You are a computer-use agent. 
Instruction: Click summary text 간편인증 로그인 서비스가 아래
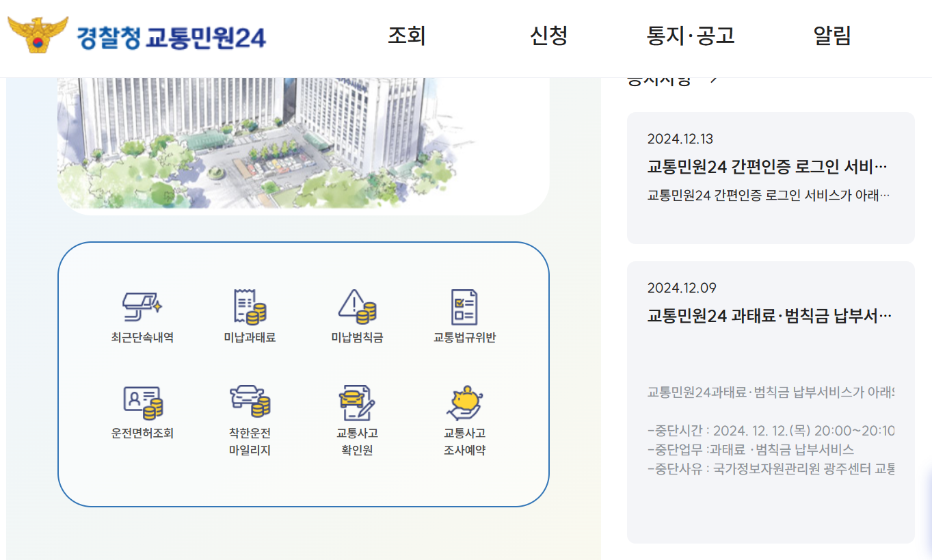click(769, 196)
